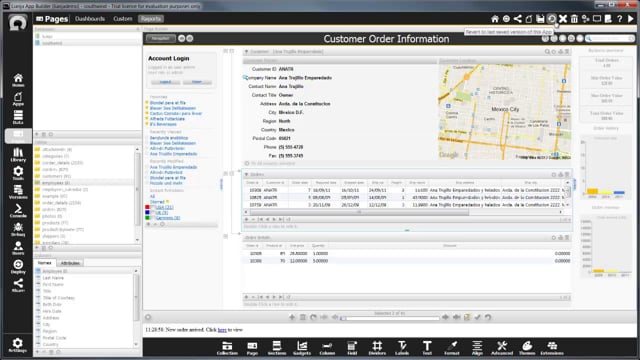Click the help question mark icon

pyautogui.click(x=620, y=19)
